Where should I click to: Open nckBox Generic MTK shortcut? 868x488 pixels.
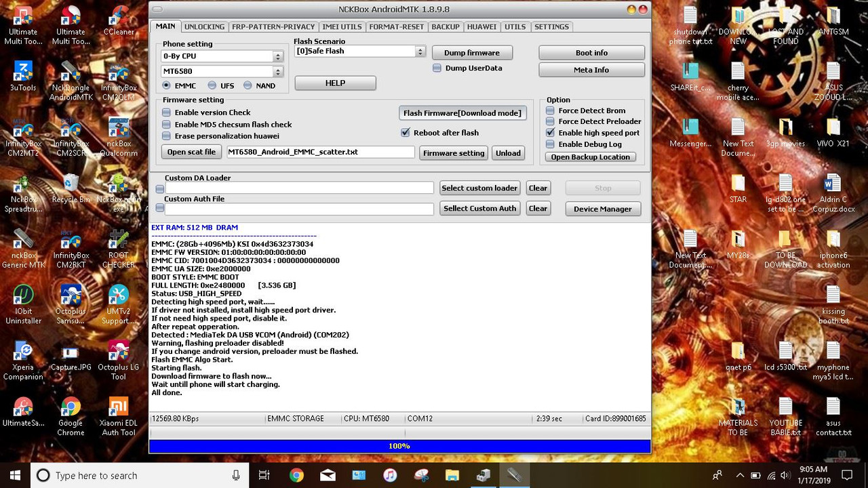[x=23, y=249]
